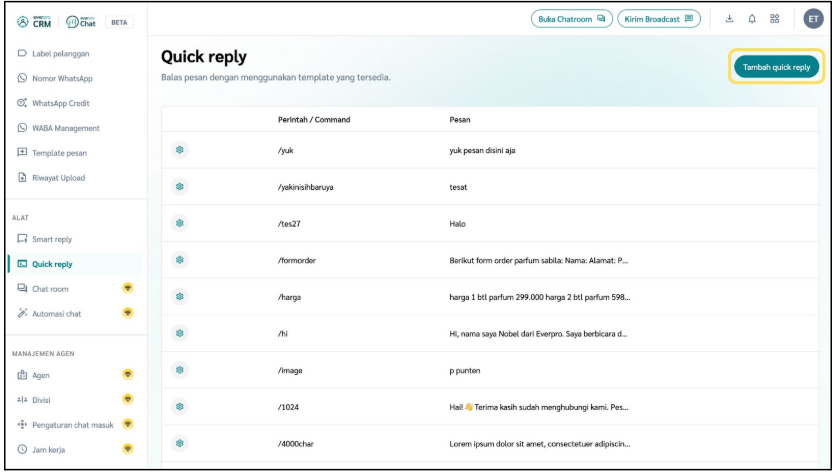This screenshot has height=473, width=834.
Task: Click the premium badge next to Chat room
Action: tap(128, 289)
